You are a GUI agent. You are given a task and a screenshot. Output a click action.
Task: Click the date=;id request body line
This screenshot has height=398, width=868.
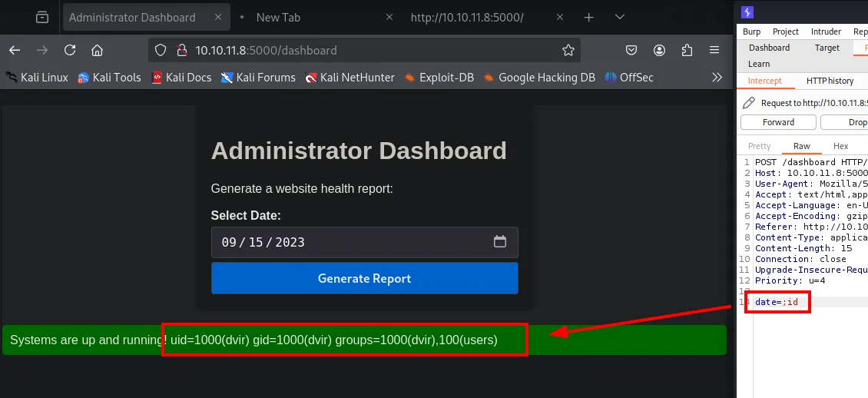[777, 302]
